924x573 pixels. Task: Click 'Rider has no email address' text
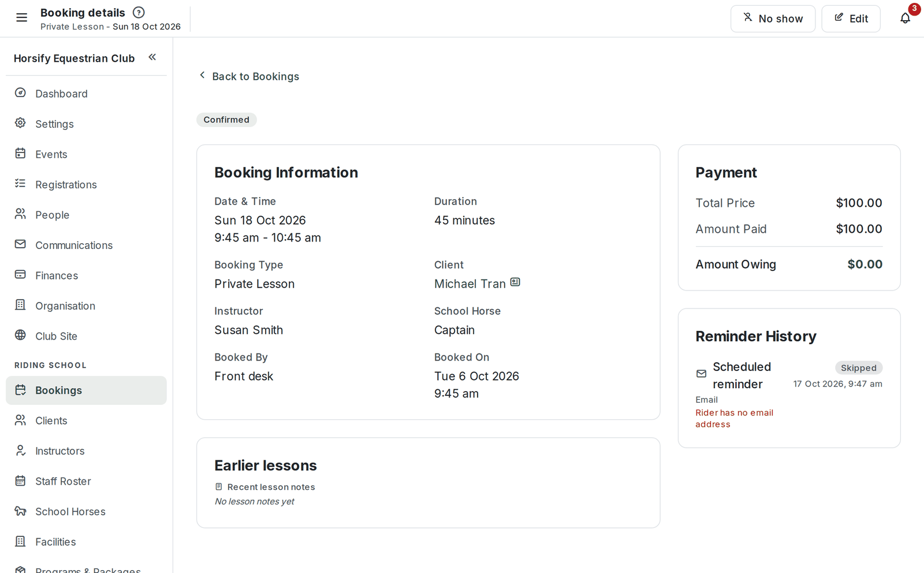point(734,418)
